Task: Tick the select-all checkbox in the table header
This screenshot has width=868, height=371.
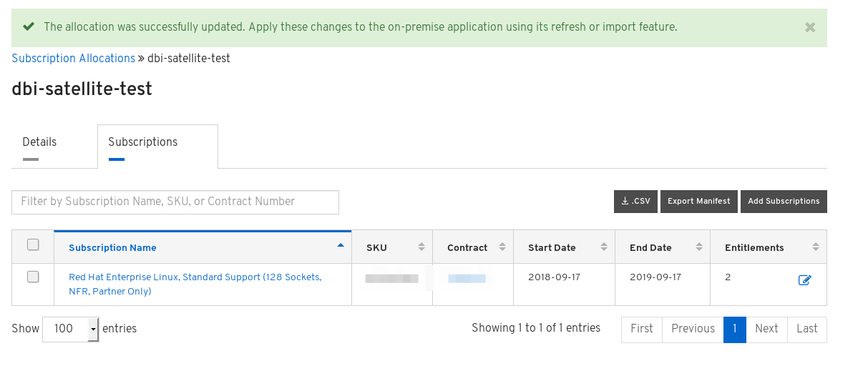Action: [x=33, y=244]
